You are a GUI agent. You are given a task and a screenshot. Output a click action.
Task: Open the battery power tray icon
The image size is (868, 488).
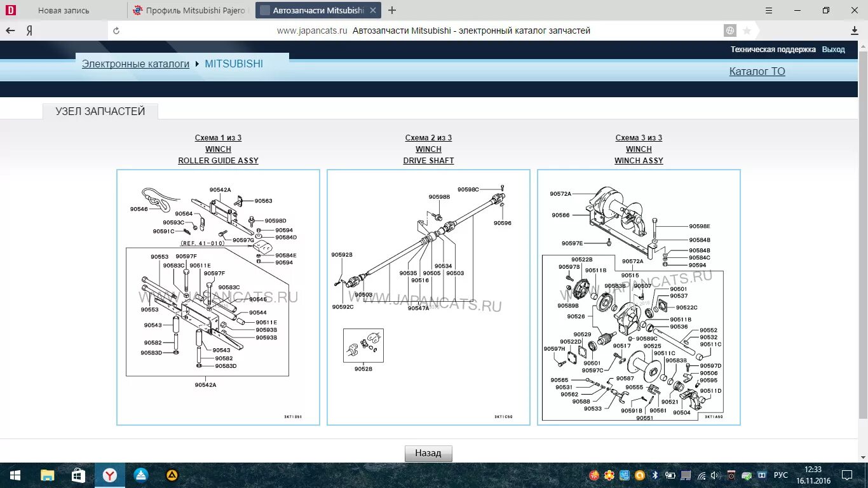tap(670, 475)
